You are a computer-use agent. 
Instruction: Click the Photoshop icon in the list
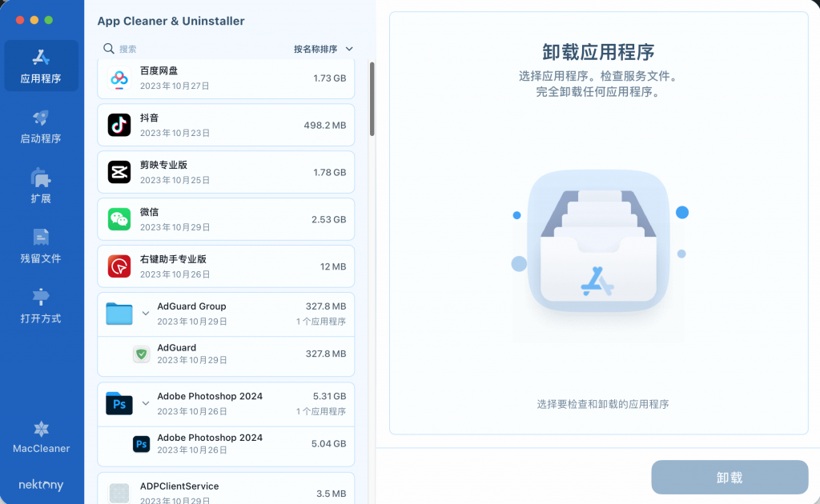coord(119,402)
